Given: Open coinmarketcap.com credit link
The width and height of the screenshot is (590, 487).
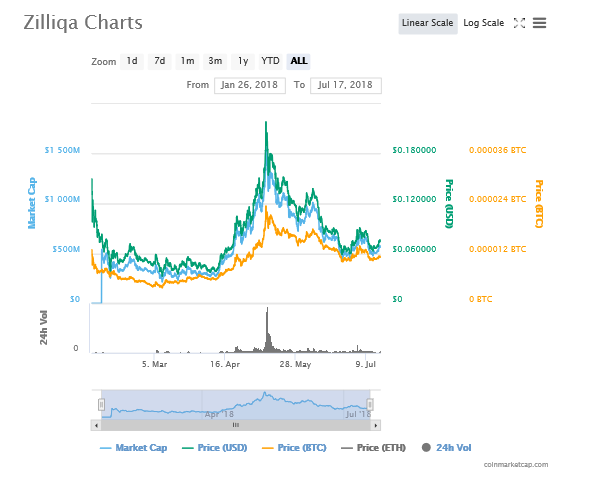Looking at the screenshot, I should 516,465.
